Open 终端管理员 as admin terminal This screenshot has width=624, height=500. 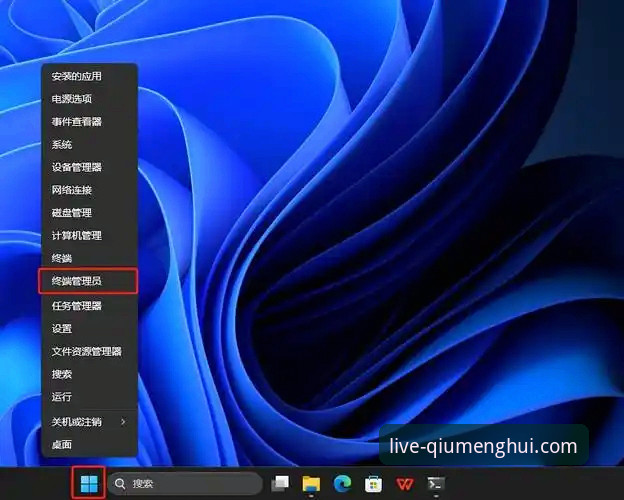point(88,281)
